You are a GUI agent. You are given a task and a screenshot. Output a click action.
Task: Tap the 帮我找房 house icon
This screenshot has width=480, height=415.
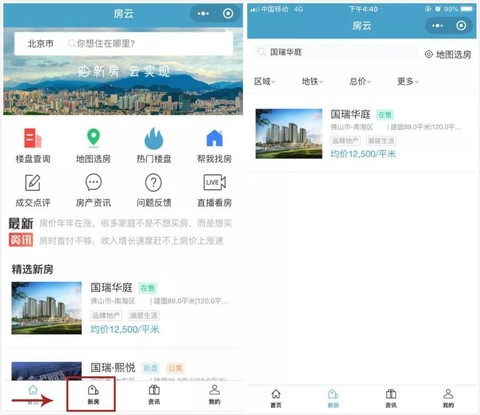(x=214, y=138)
